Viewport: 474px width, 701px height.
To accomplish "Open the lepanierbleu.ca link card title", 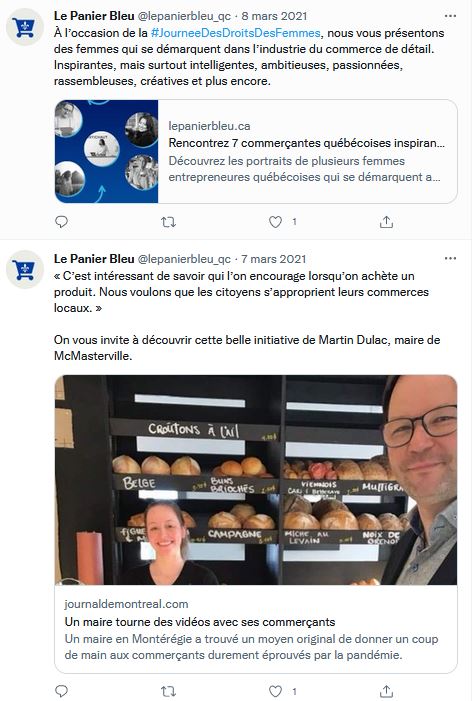I will coord(306,143).
